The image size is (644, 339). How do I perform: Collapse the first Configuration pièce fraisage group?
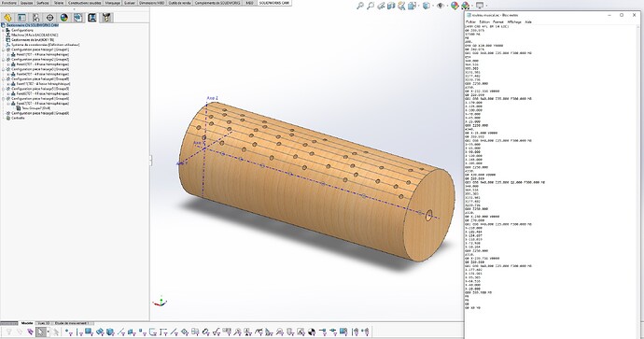(4, 49)
